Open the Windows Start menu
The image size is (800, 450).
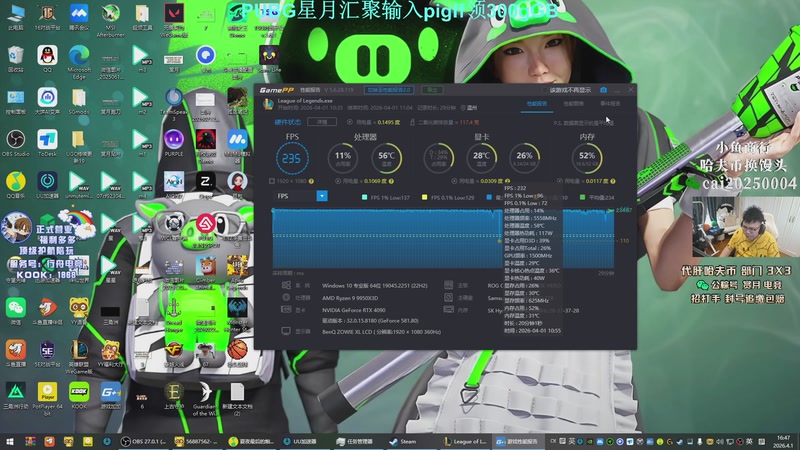[x=9, y=441]
